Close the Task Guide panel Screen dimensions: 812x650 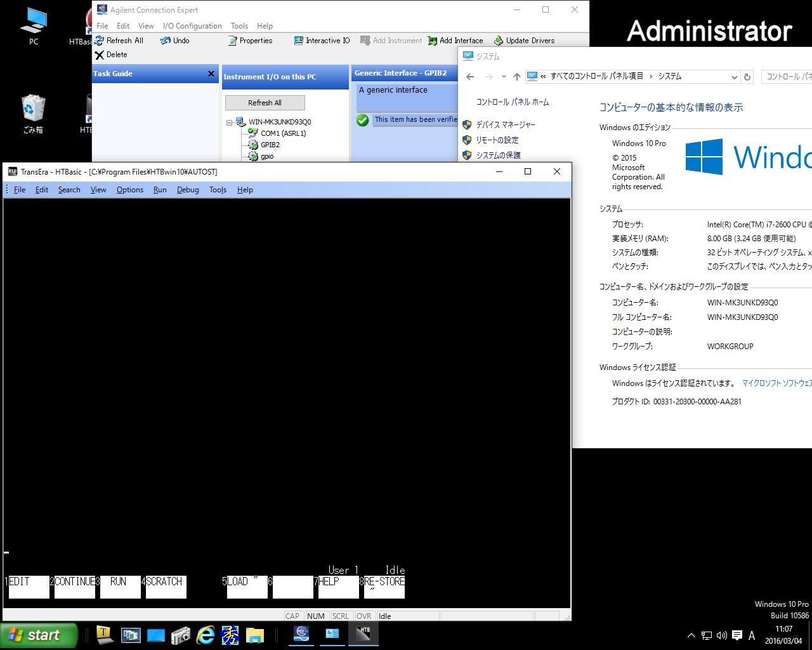point(211,74)
